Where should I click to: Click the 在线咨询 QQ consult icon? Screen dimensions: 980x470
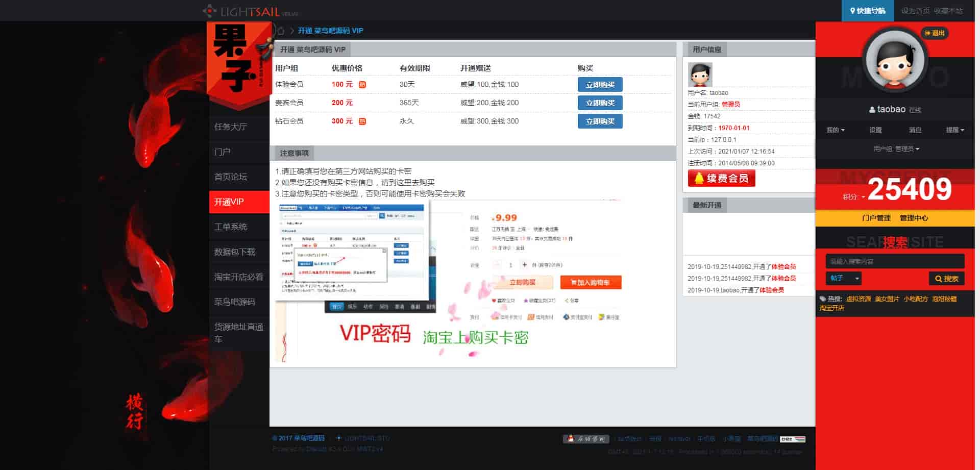tap(586, 439)
